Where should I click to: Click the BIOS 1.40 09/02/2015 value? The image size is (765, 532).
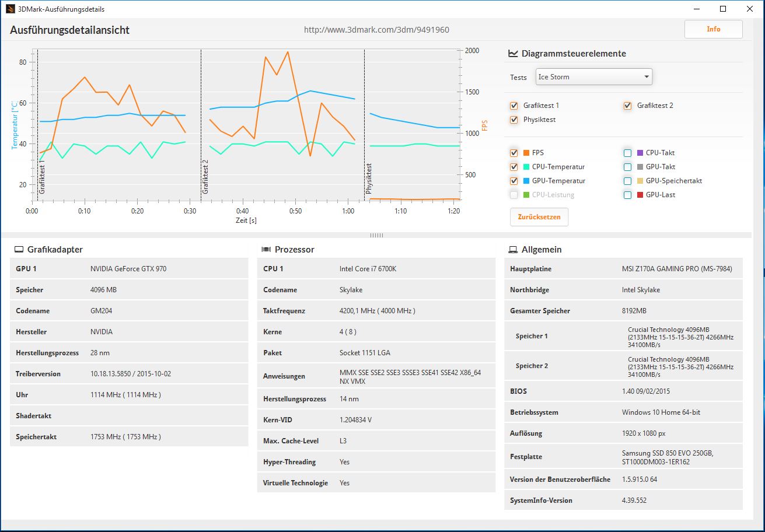tap(646, 391)
